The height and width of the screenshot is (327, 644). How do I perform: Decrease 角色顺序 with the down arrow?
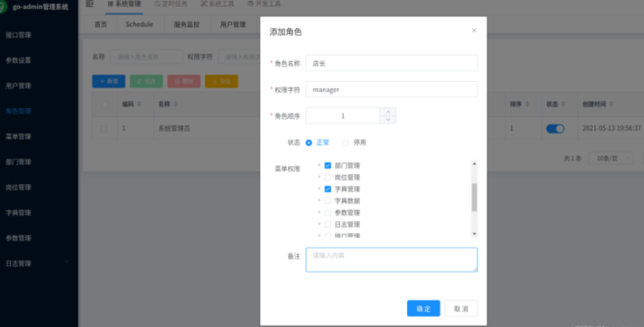(388, 120)
